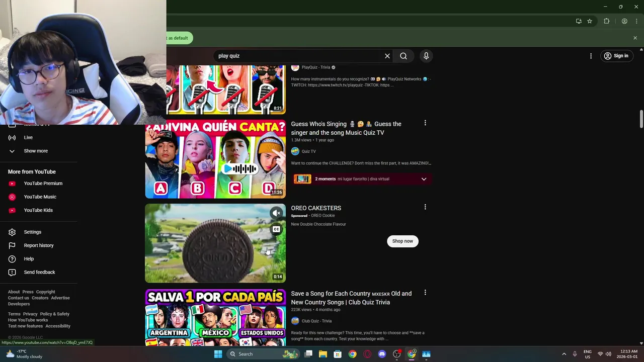
Task: Open the Quiz TV channel avatar
Action: click(x=295, y=151)
